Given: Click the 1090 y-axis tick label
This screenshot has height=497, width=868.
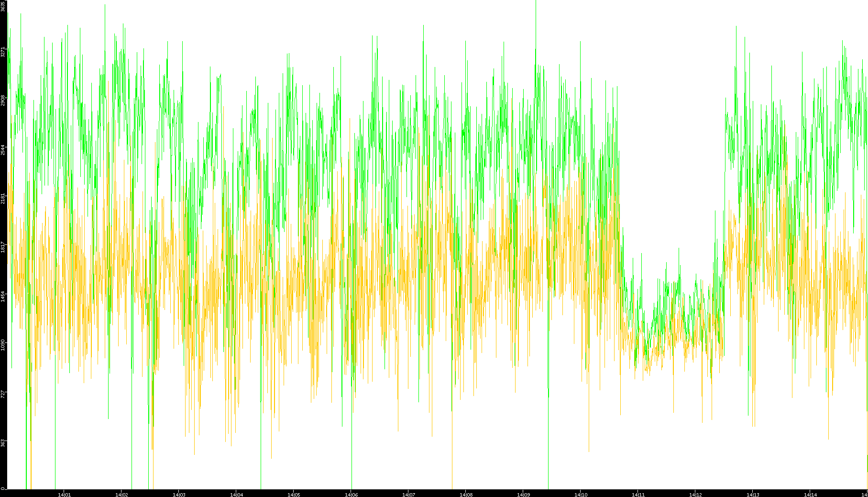Looking at the screenshot, I should coord(3,345).
